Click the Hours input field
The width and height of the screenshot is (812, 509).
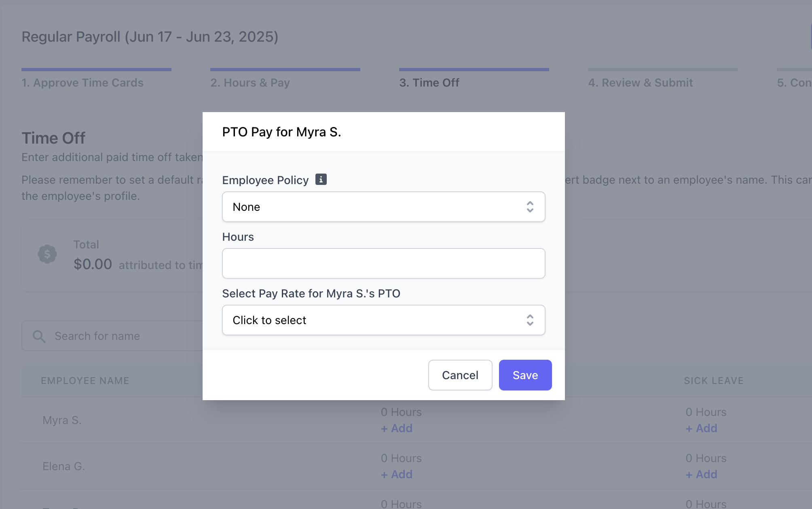383,263
